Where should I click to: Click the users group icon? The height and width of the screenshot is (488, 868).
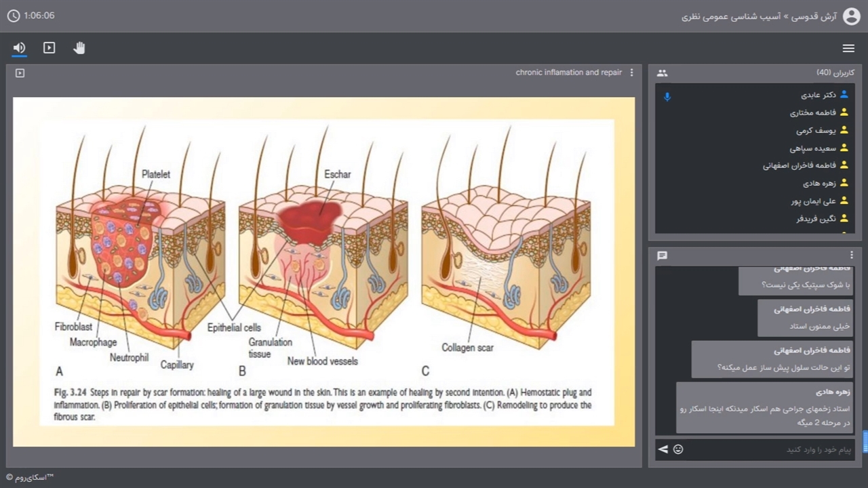click(663, 73)
